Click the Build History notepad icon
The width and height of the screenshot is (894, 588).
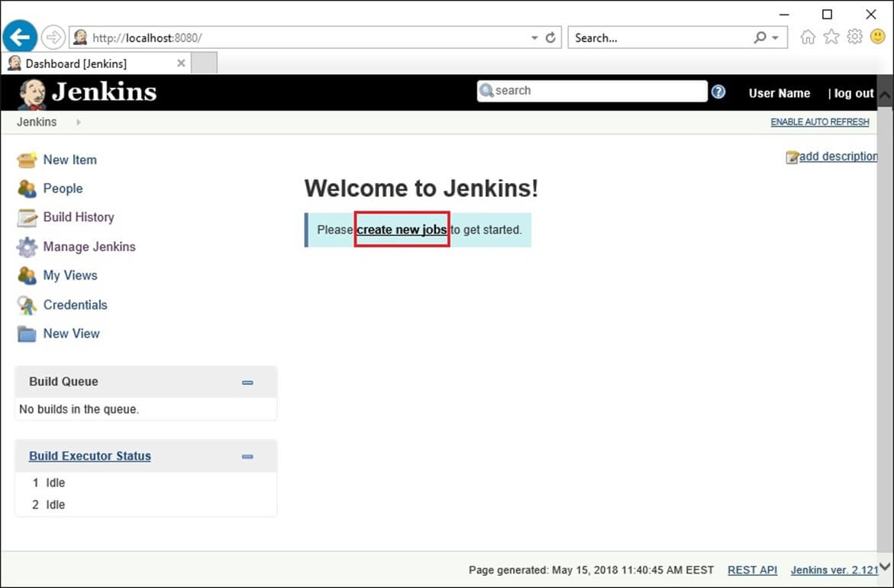click(x=27, y=218)
